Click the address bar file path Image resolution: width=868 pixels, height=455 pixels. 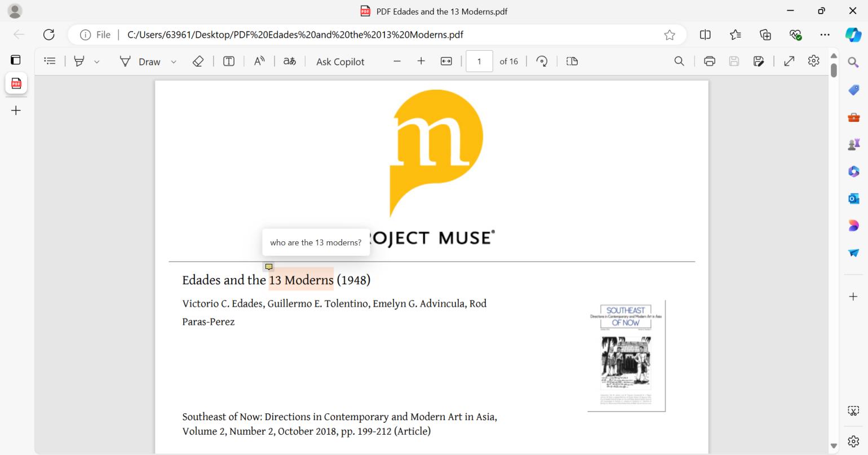[x=295, y=35]
